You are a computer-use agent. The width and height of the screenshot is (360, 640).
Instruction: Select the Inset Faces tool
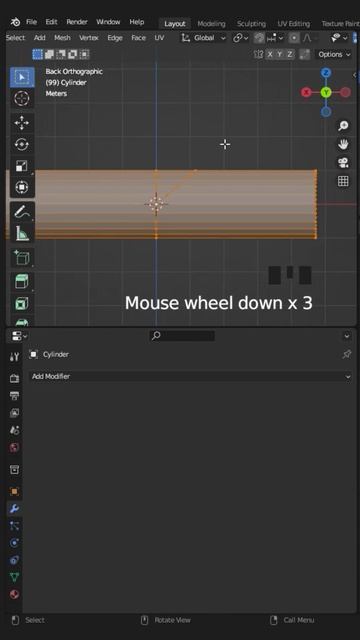(22, 304)
